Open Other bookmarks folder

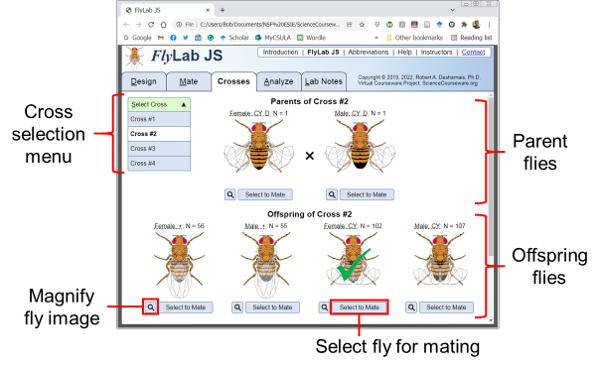414,38
